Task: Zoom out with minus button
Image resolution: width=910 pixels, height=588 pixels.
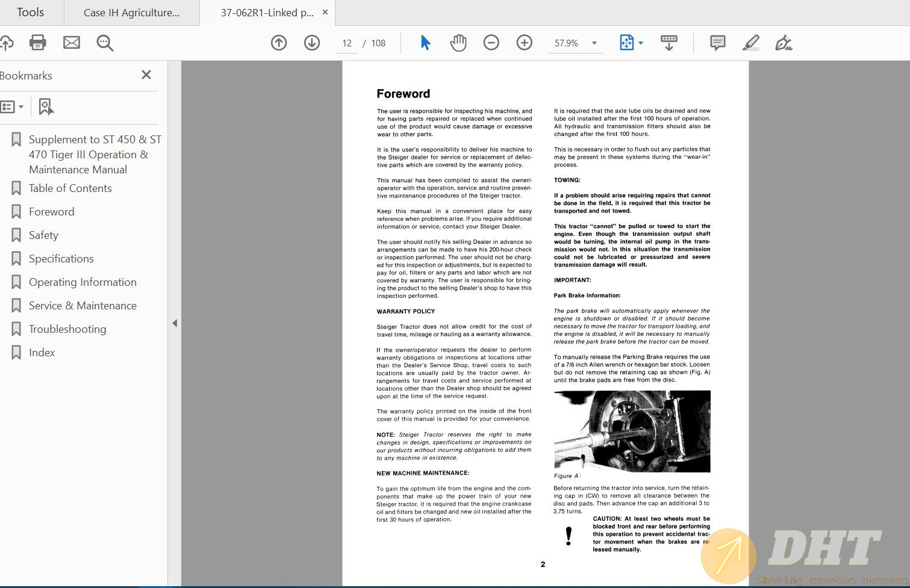Action: pos(491,43)
